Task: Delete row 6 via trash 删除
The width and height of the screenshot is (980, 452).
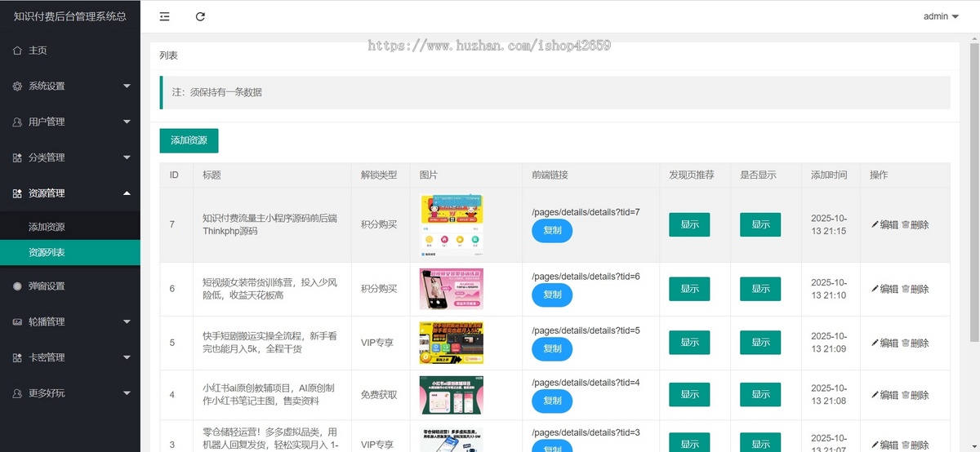Action: click(x=915, y=289)
